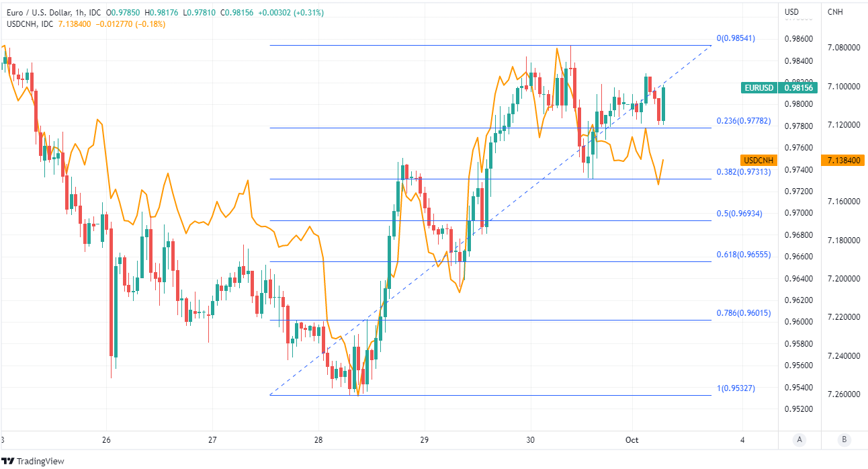868x469 pixels.
Task: Select the 0.382(0.97313) Fibonacci label
Action: 742,172
